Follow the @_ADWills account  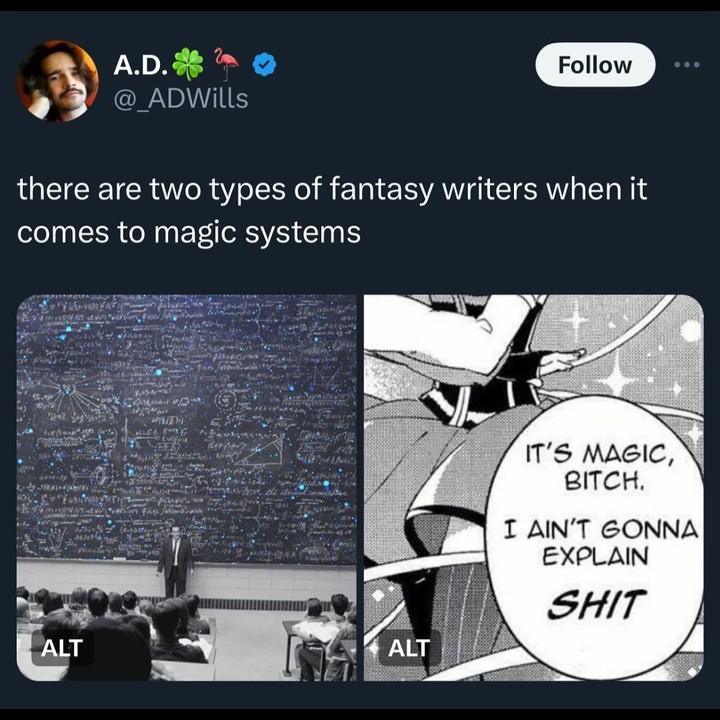click(595, 65)
